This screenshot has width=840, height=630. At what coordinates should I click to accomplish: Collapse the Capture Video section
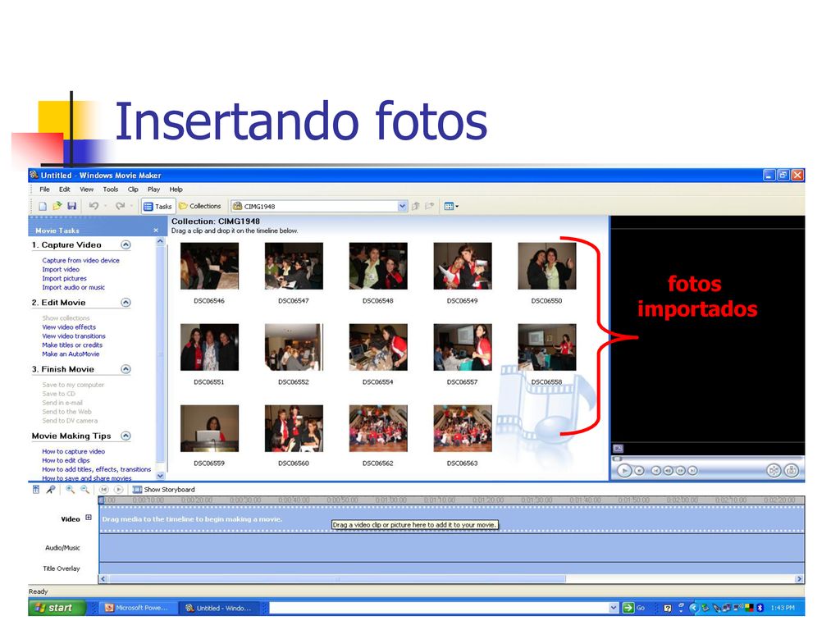[x=126, y=244]
